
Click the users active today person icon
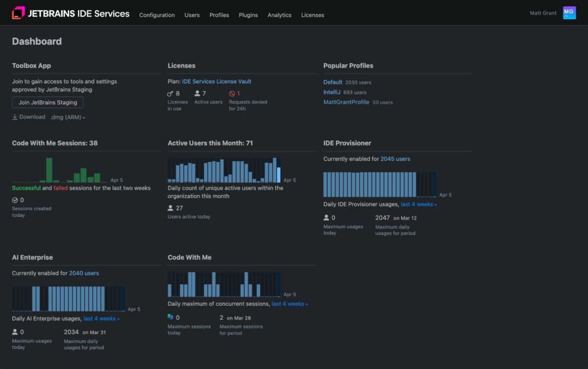tap(170, 208)
